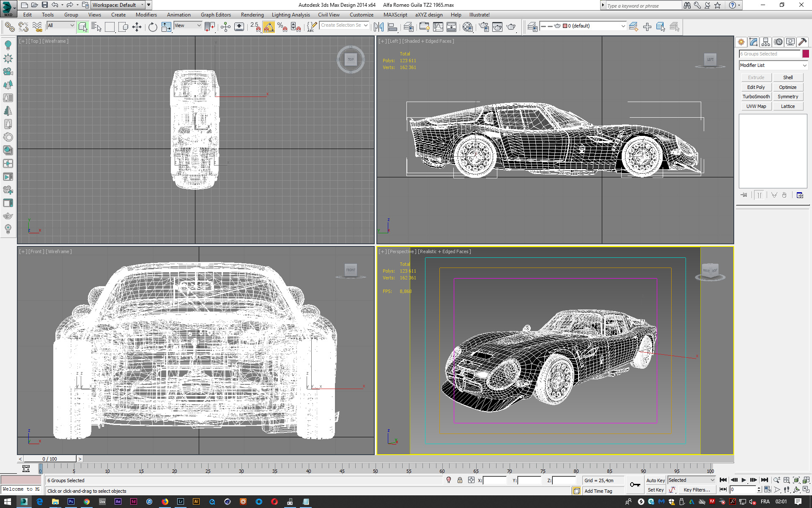Activate the Select Object tool

[x=83, y=27]
